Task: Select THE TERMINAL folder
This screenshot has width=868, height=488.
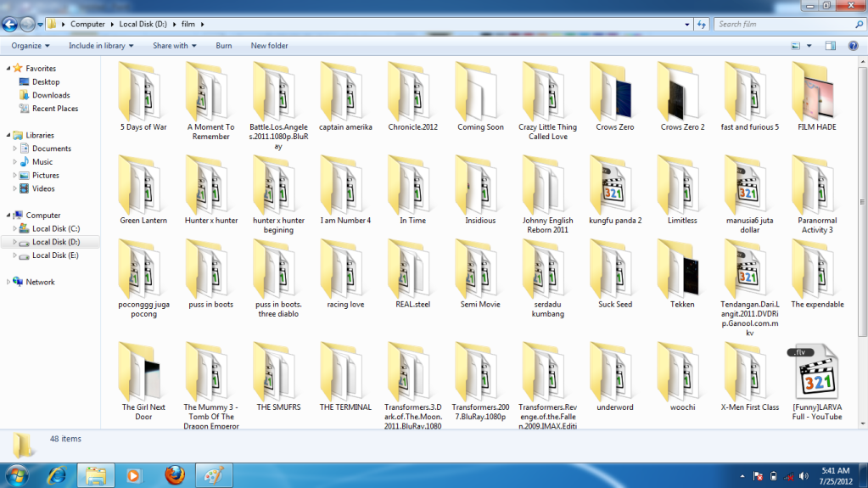Action: [345, 378]
